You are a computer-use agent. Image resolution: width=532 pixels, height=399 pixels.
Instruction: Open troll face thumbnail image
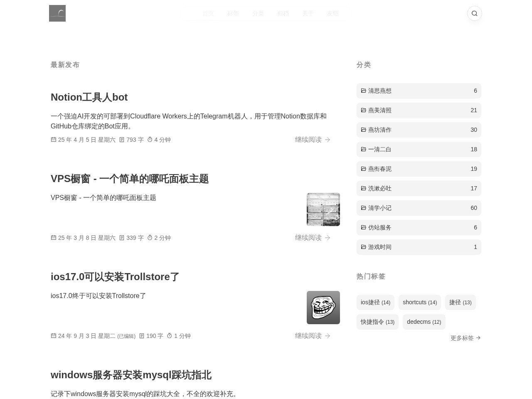323,308
